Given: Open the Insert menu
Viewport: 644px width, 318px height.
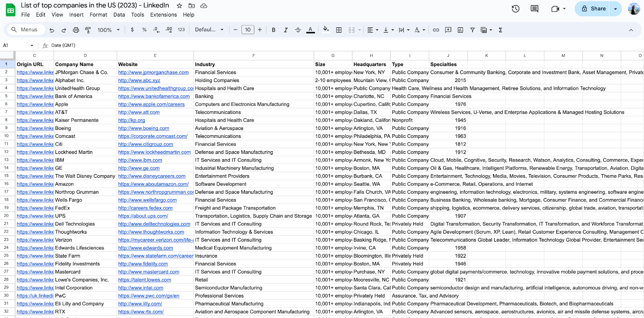Looking at the screenshot, I should click(x=76, y=14).
